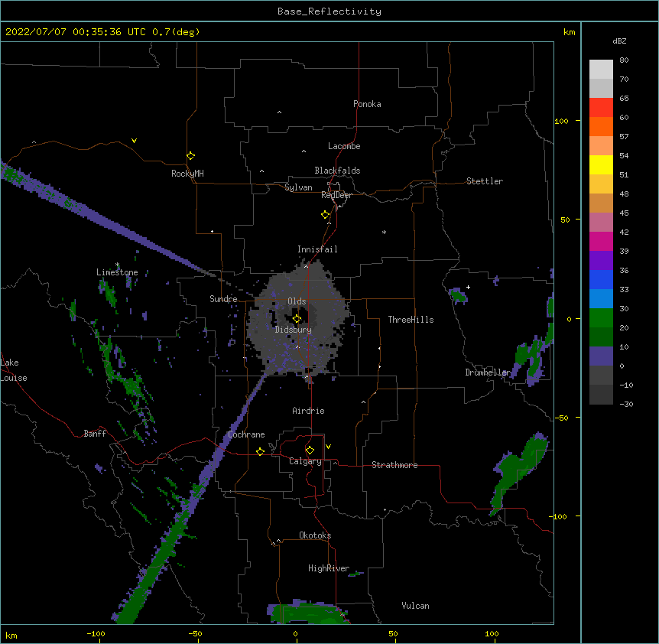This screenshot has height=644, width=659.
Task: Click the Base_Reflectivity title text
Action: pyautogui.click(x=329, y=11)
